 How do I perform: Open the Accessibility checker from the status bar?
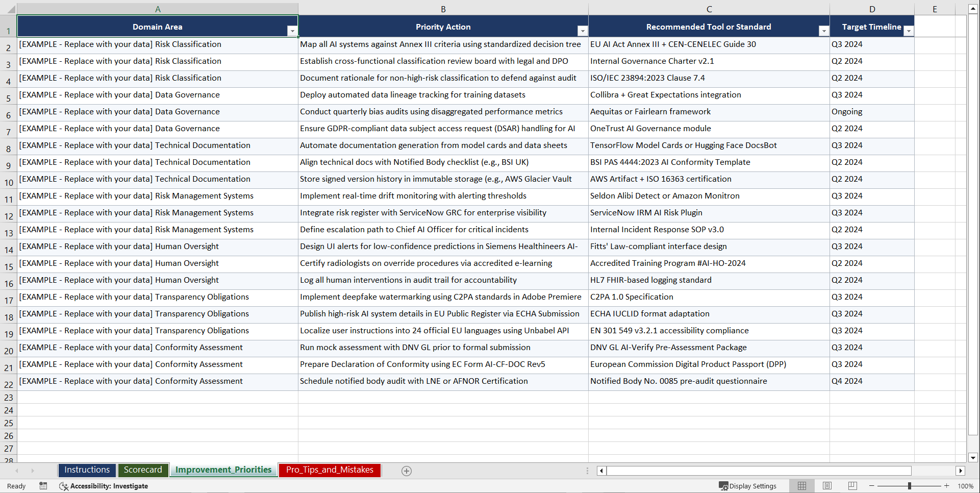[64, 486]
